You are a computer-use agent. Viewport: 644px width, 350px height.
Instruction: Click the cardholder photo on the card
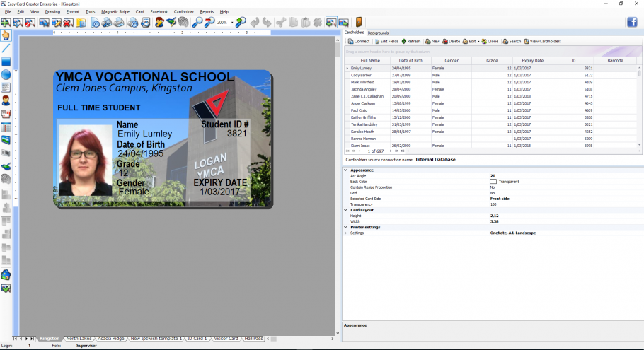tap(85, 160)
